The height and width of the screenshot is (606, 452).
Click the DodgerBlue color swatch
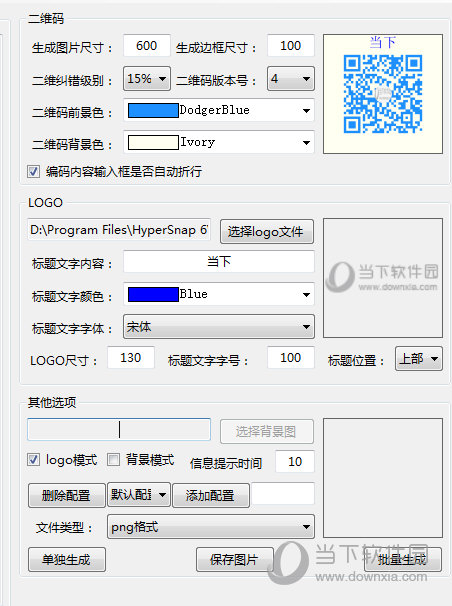tap(153, 111)
